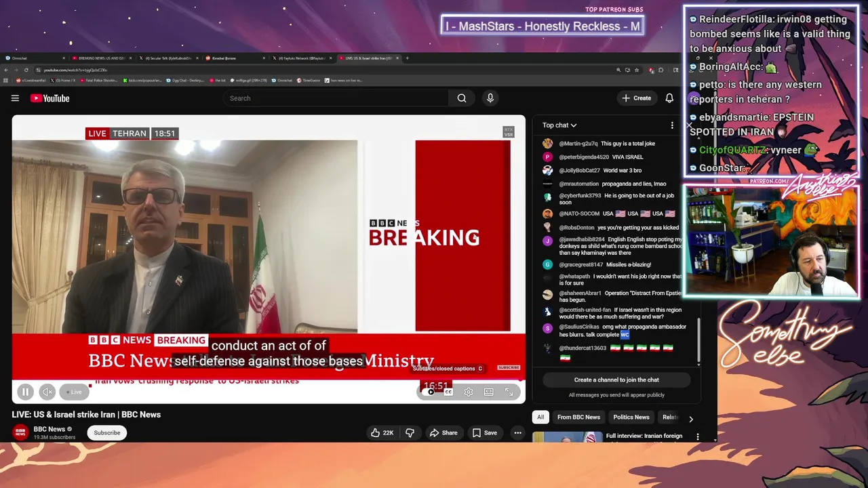Viewport: 868px width, 488px height.
Task: Pause the BBC live video
Action: click(25, 392)
